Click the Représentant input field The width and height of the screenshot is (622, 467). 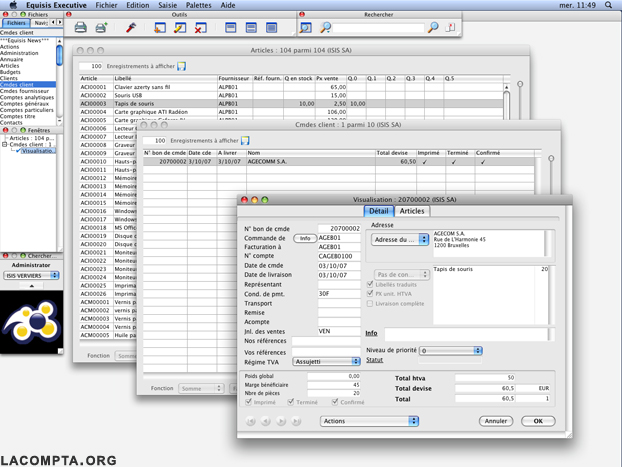tap(339, 284)
